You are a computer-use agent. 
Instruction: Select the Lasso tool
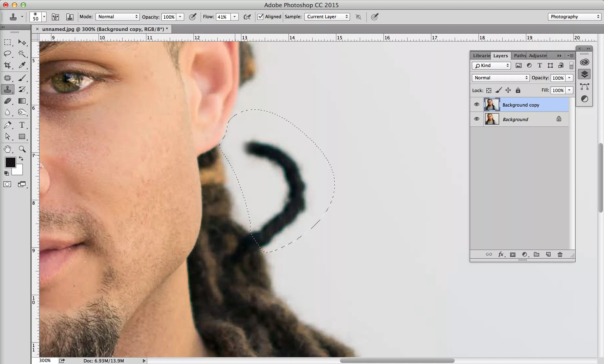point(8,54)
